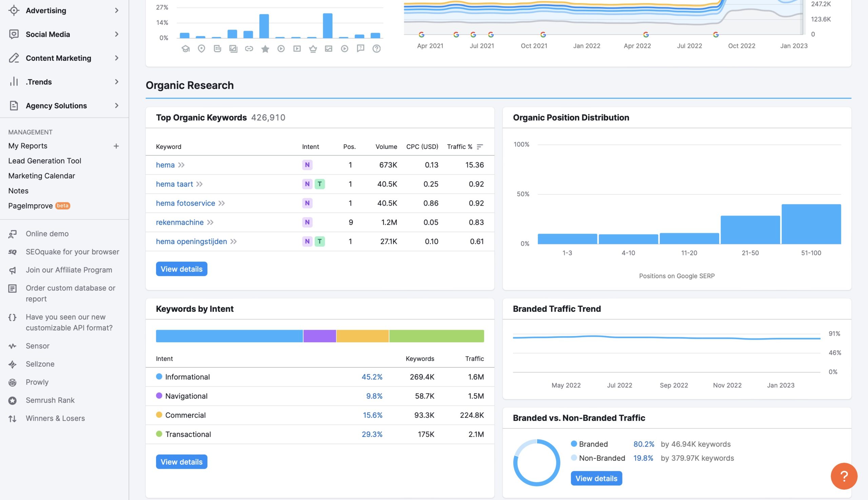Open the rekenmachine keyword link

179,223
